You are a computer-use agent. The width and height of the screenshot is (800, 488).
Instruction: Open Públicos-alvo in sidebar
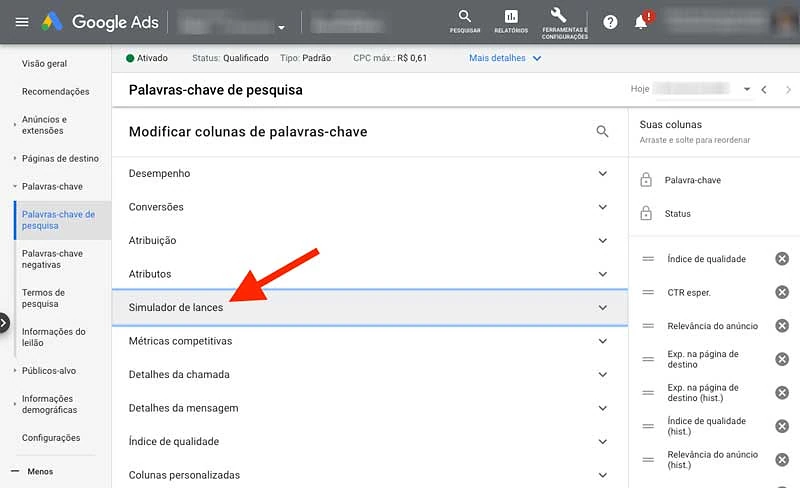[x=49, y=371]
